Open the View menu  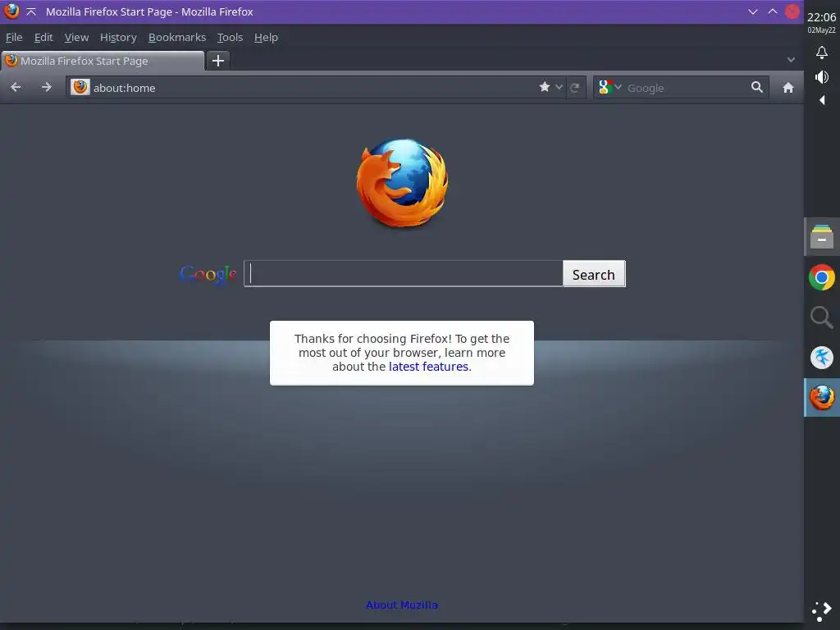76,38
